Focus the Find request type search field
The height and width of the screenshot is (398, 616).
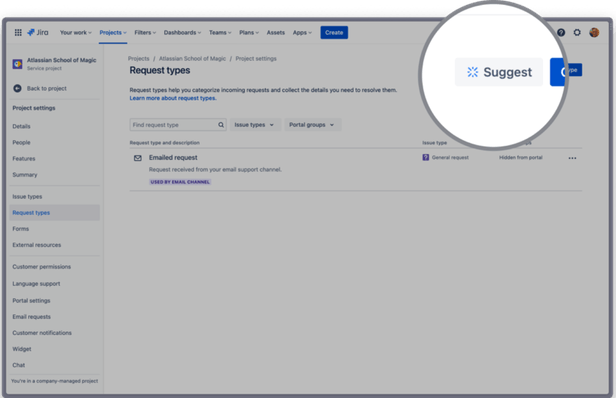(x=178, y=125)
